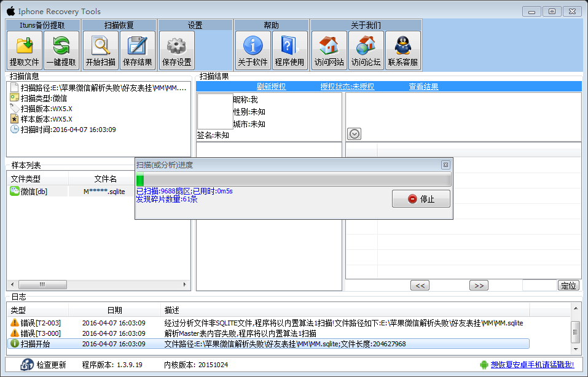Image resolution: width=588 pixels, height=377 pixels.
Task: Stop scanning with the 停止 button
Action: 421,198
